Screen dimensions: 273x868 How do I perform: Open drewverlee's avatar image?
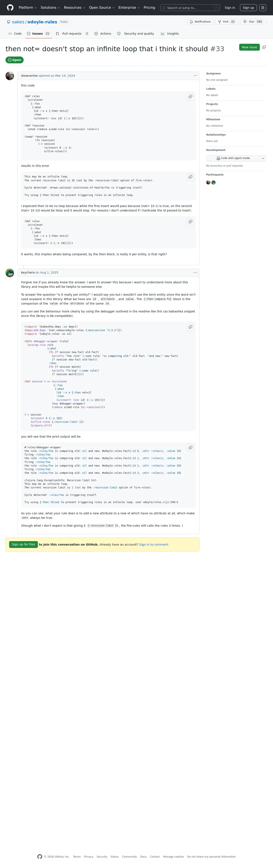(10, 76)
